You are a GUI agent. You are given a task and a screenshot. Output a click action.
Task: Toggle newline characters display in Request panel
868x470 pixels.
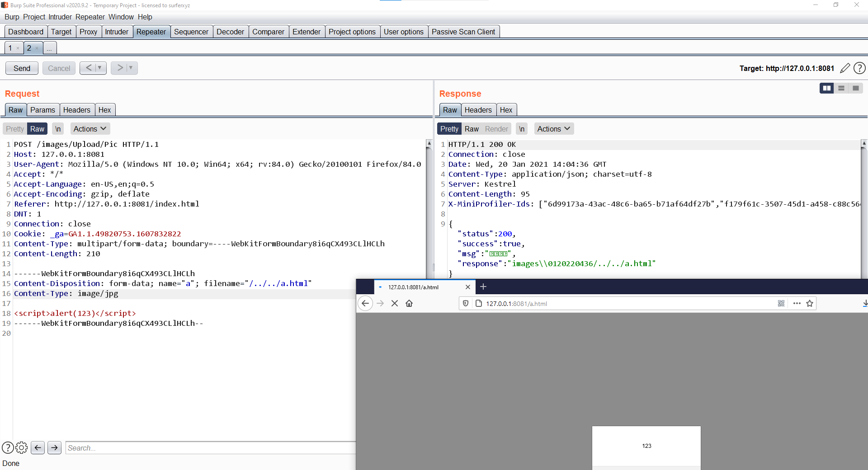click(x=57, y=129)
